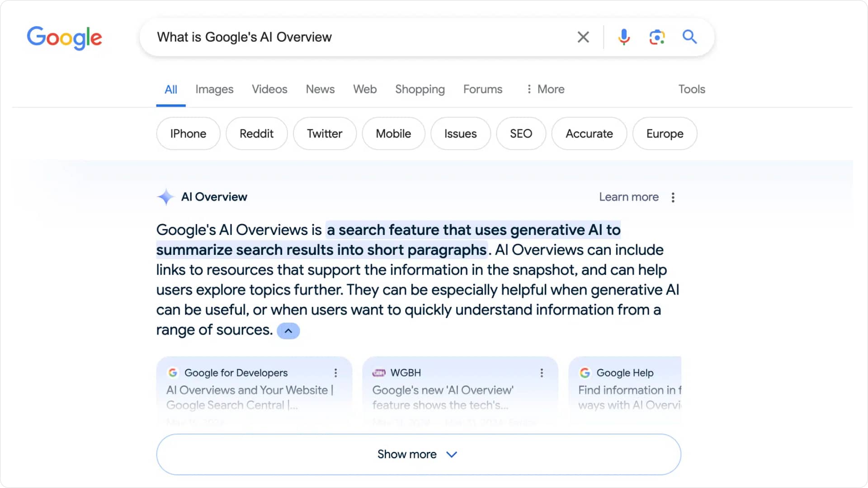Click the Learn more link
The width and height of the screenshot is (868, 488).
tap(629, 197)
